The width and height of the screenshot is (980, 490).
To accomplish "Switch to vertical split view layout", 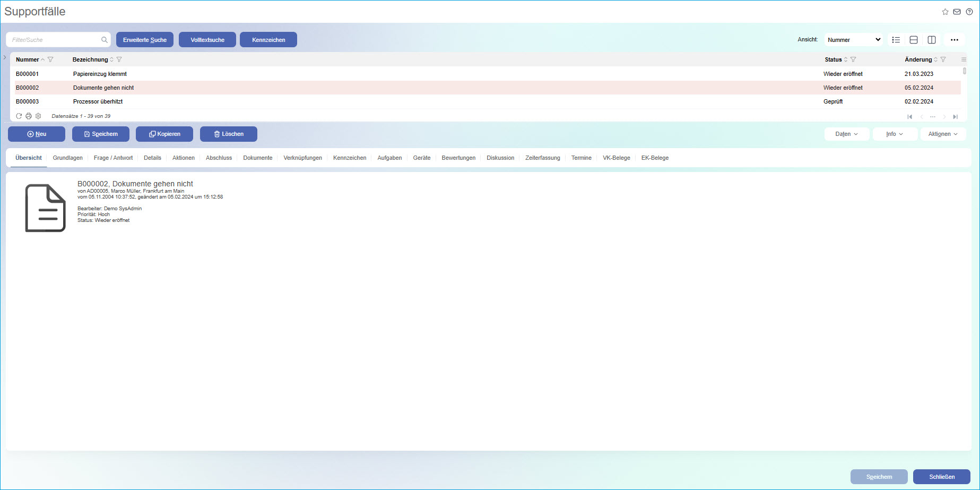I will pyautogui.click(x=932, y=40).
